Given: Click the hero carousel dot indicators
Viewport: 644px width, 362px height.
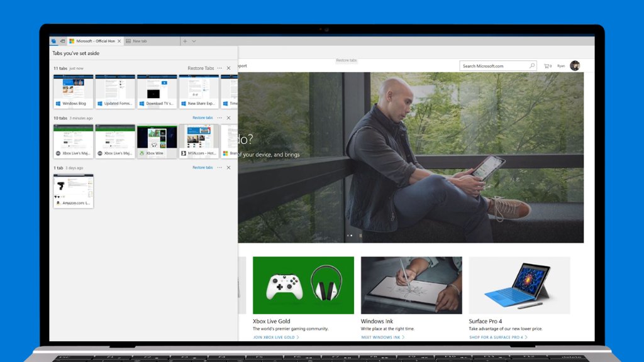Looking at the screenshot, I should (x=350, y=236).
